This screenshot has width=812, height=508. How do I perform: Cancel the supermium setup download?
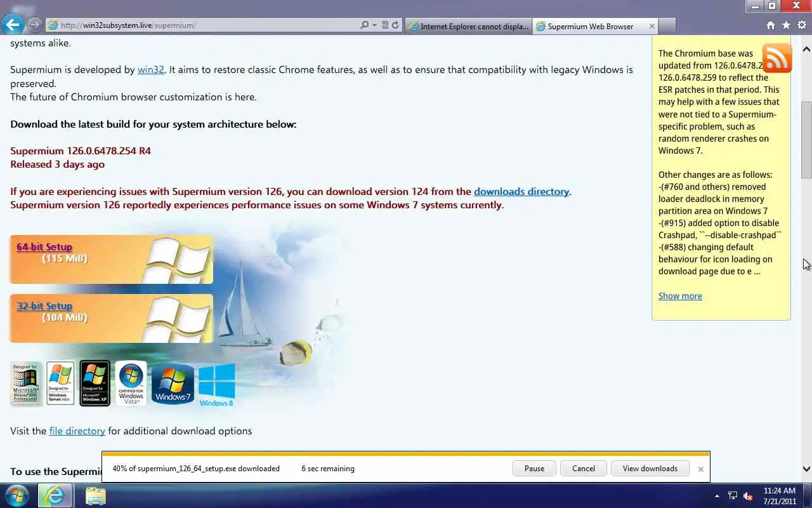(x=584, y=469)
